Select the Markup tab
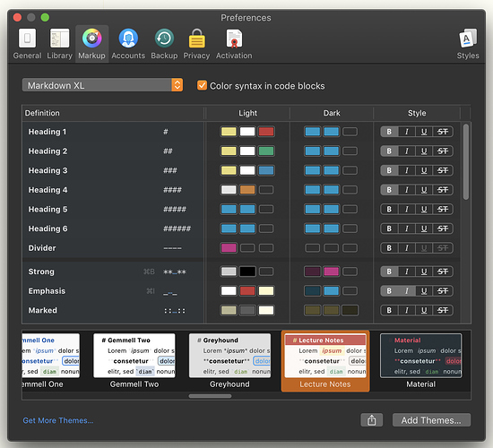 (x=91, y=44)
